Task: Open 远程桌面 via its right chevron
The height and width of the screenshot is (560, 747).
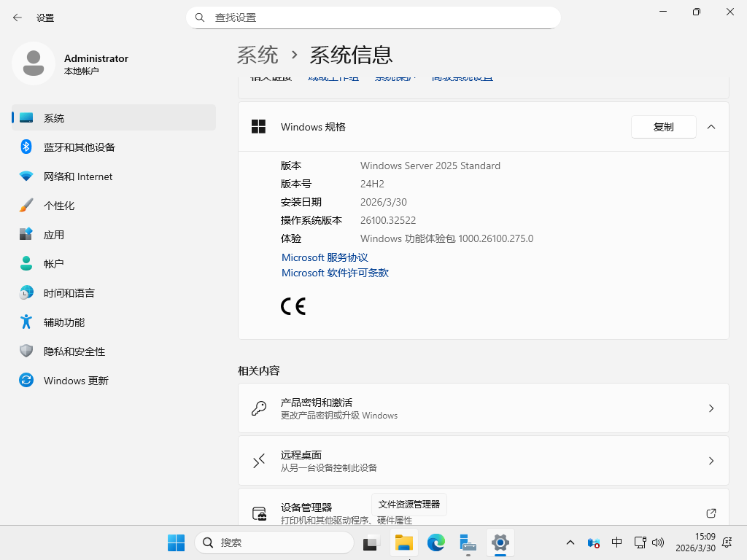Action: pyautogui.click(x=711, y=460)
